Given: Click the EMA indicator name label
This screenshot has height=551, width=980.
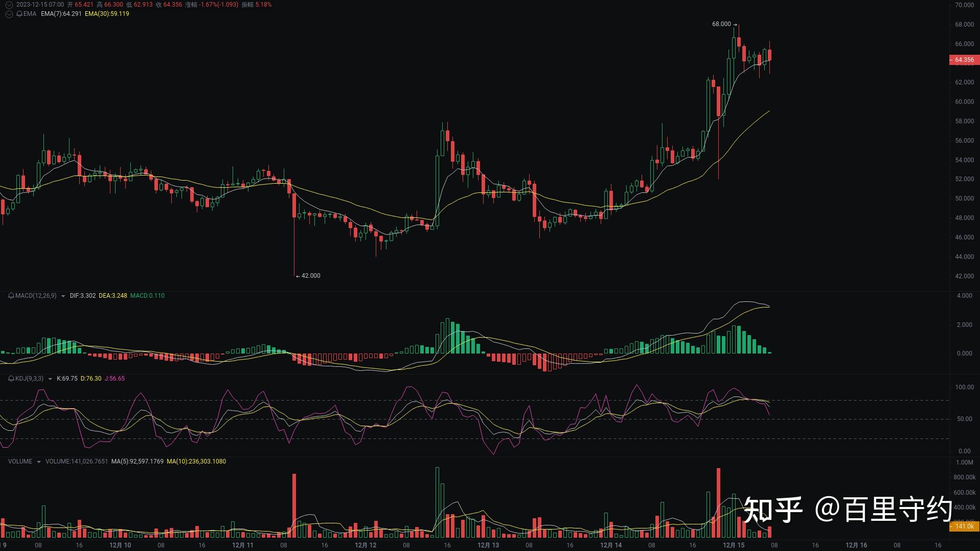Looking at the screenshot, I should 30,14.
